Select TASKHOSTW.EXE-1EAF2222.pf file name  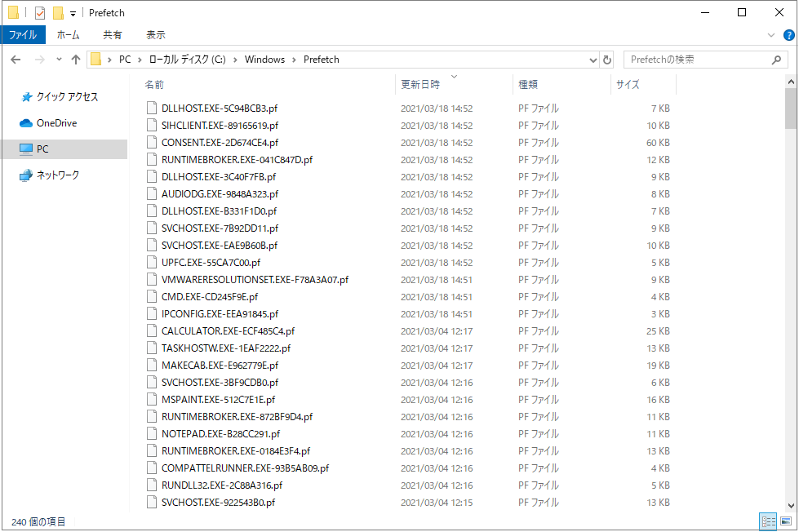pyautogui.click(x=226, y=348)
